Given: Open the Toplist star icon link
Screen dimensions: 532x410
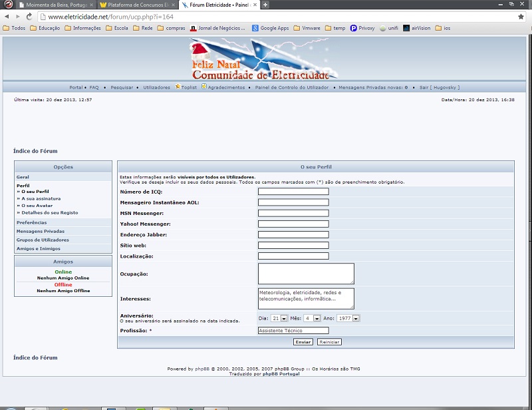Looking at the screenshot, I should tap(178, 87).
